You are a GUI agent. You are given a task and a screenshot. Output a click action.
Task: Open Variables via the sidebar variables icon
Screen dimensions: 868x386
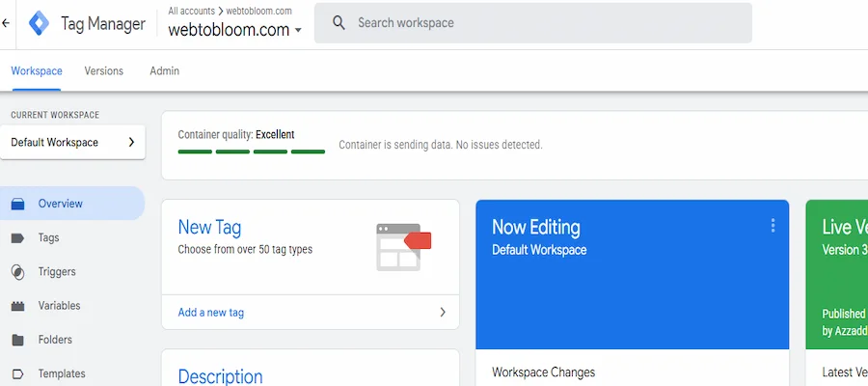click(x=17, y=306)
